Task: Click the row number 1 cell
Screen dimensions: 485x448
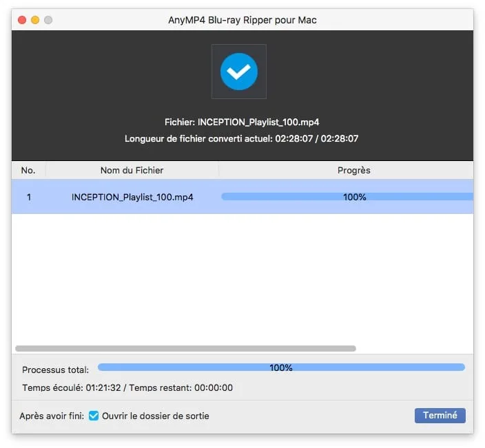Action: [29, 197]
